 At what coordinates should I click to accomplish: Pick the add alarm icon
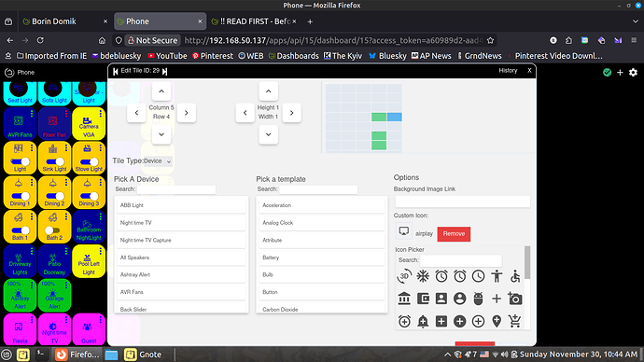404,321
